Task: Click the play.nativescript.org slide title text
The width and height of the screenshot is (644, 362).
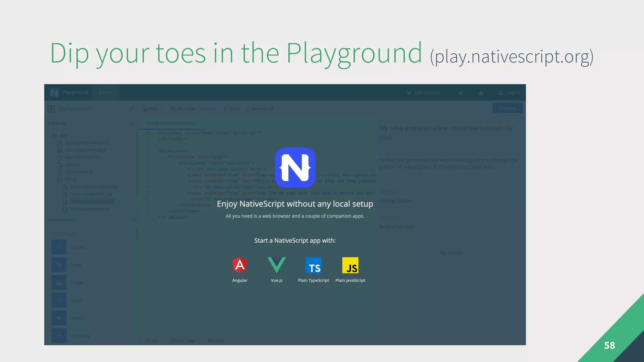Action: click(x=512, y=57)
